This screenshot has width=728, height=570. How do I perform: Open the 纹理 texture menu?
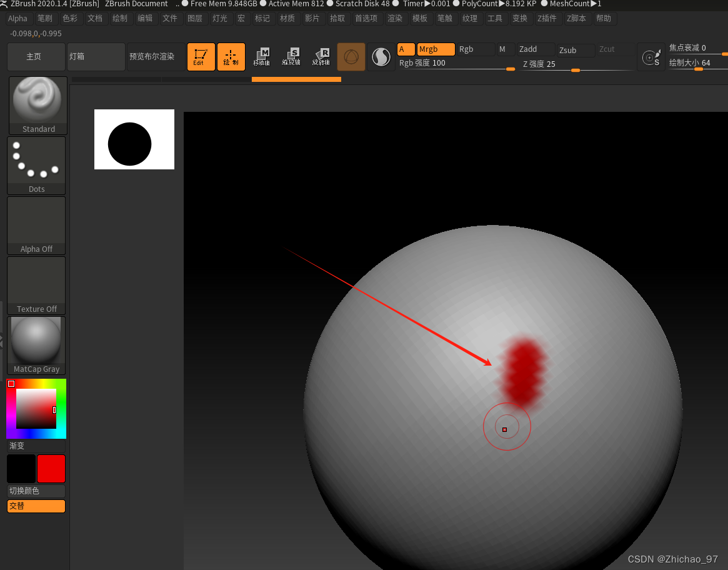[470, 19]
